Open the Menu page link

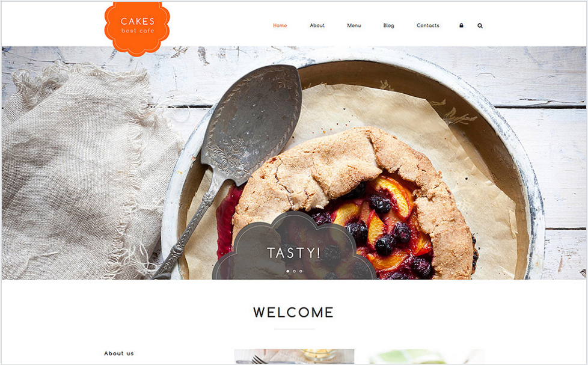(354, 25)
